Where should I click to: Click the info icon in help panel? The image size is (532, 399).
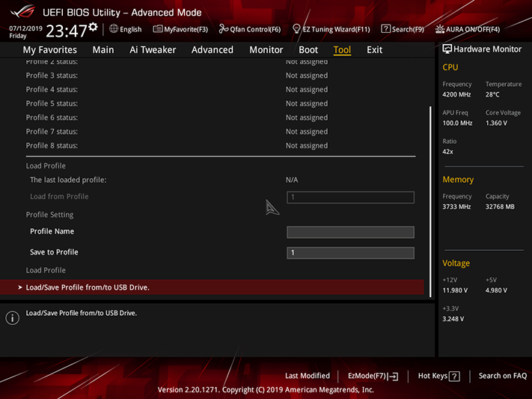[x=13, y=318]
